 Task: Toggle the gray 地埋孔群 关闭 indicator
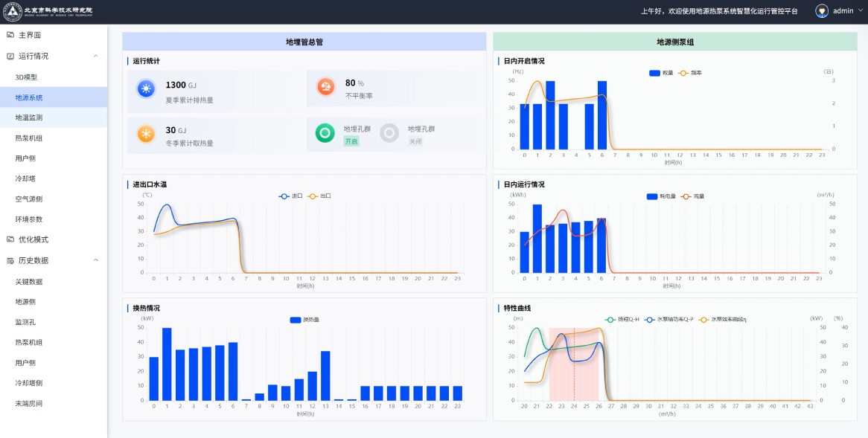(389, 133)
